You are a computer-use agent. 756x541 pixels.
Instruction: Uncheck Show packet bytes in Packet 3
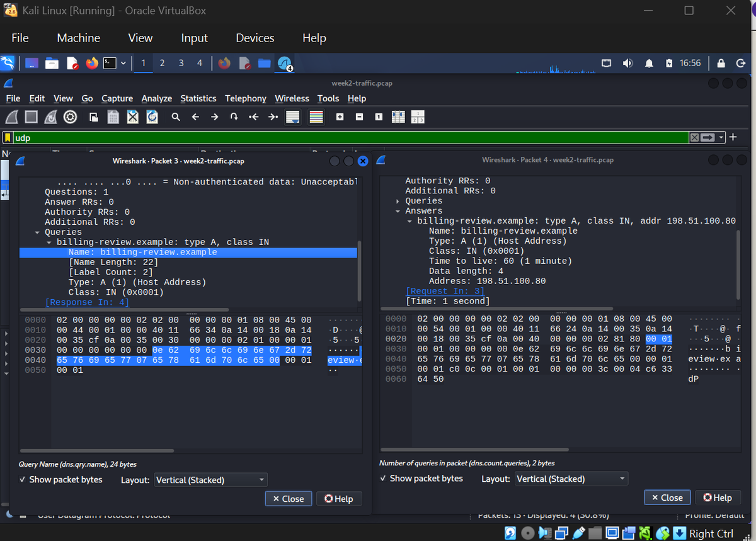point(60,480)
